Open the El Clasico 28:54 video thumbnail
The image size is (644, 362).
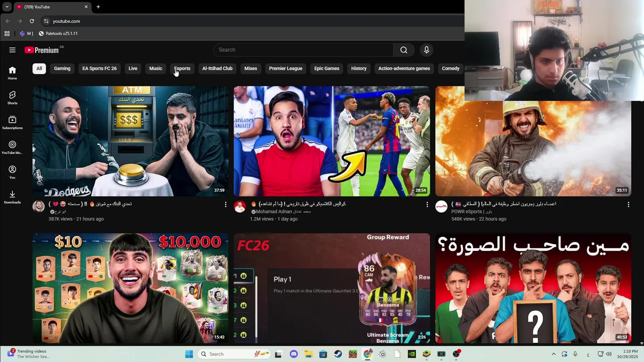[332, 141]
